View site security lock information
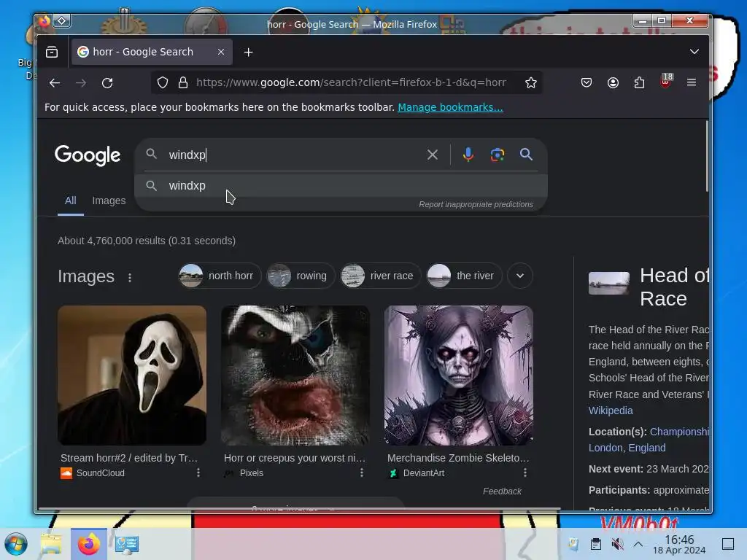This screenshot has width=747, height=560. tap(183, 83)
